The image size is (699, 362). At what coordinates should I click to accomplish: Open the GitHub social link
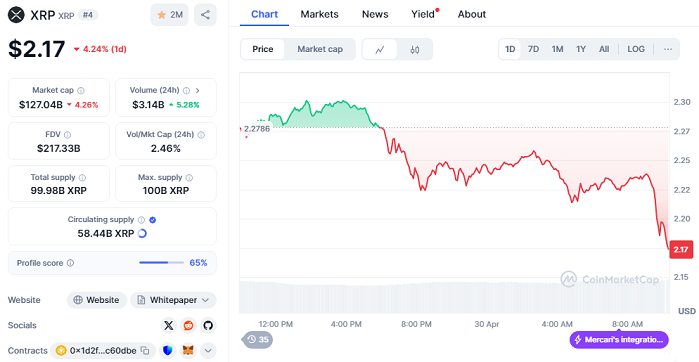tap(208, 325)
